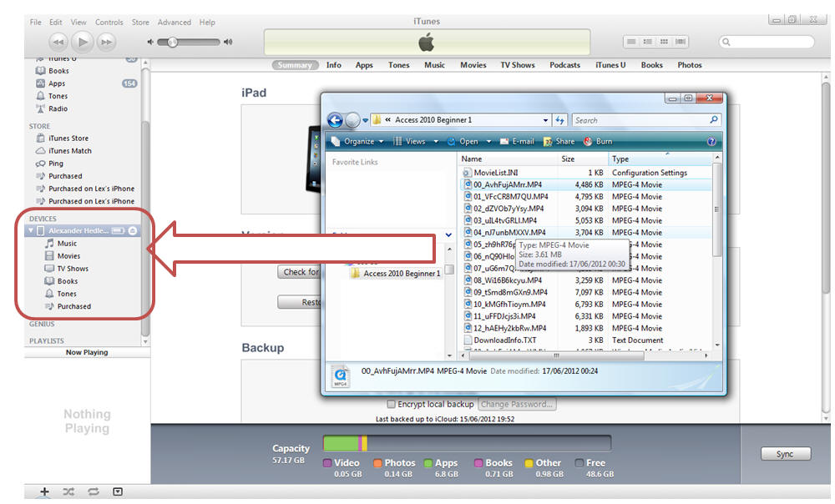The image size is (835, 504).
Task: Toggle Encrypt local backup checkbox
Action: click(x=392, y=404)
